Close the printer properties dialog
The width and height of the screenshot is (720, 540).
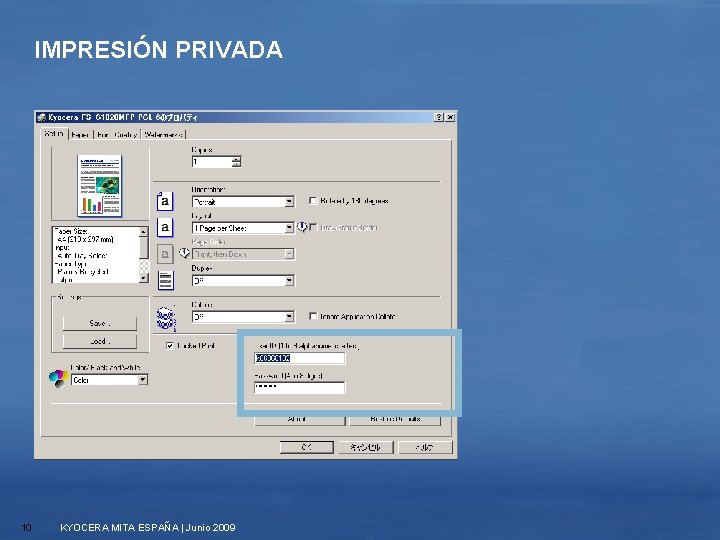(x=450, y=117)
